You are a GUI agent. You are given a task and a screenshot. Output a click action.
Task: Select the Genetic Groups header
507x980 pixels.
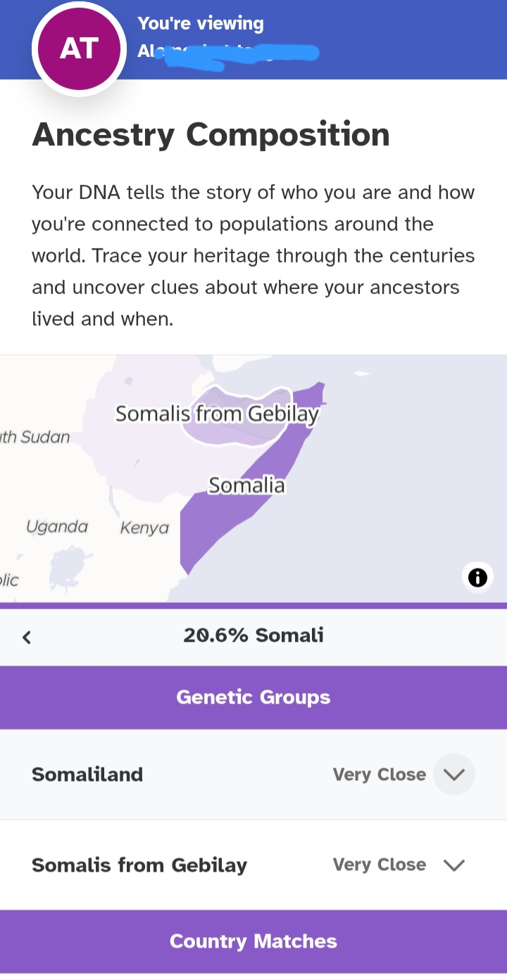(254, 697)
